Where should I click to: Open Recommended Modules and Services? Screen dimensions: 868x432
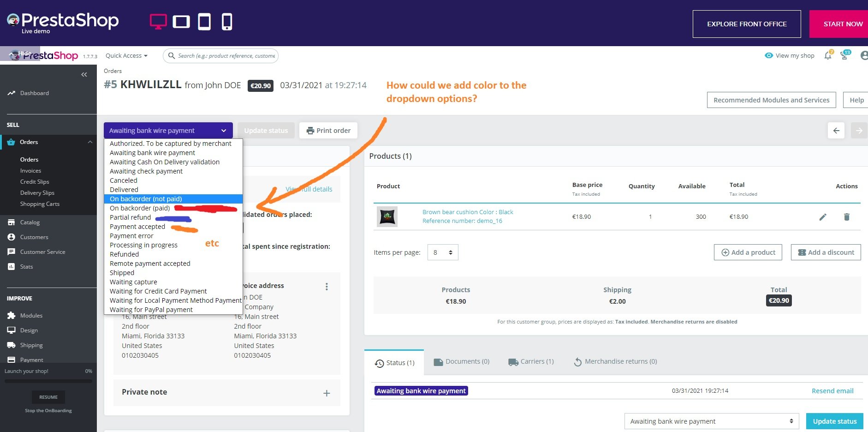coord(772,100)
